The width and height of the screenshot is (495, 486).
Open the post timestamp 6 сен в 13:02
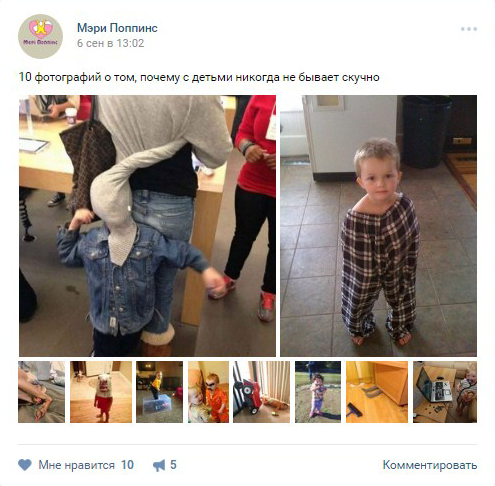pyautogui.click(x=110, y=43)
